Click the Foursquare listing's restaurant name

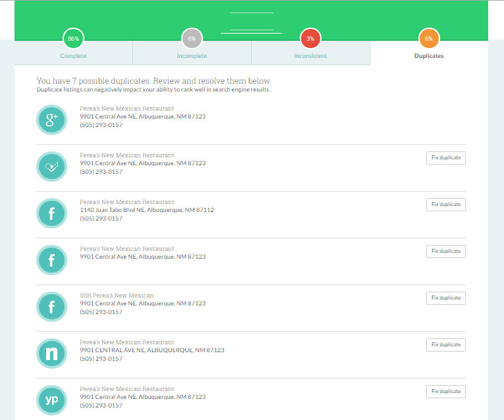pyautogui.click(x=126, y=155)
